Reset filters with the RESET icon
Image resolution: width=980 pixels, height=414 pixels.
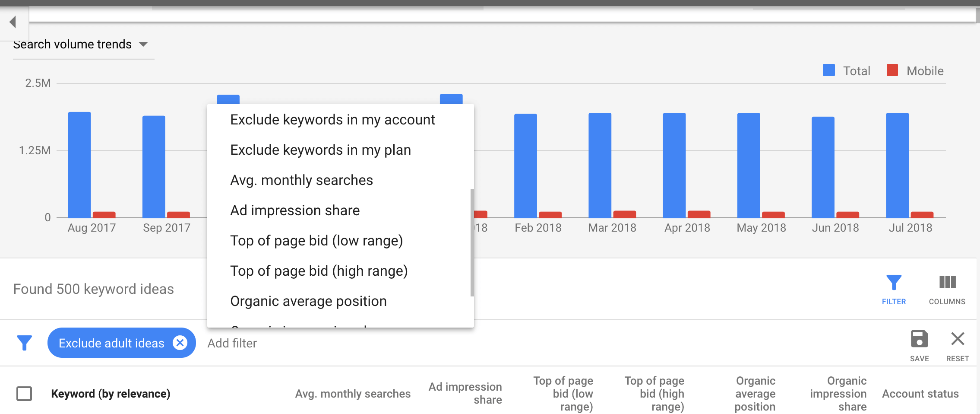click(957, 339)
